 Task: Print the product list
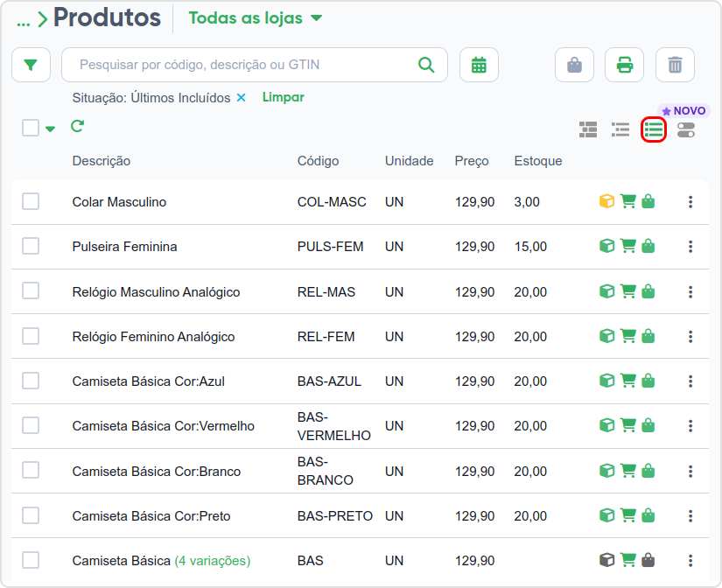(624, 65)
